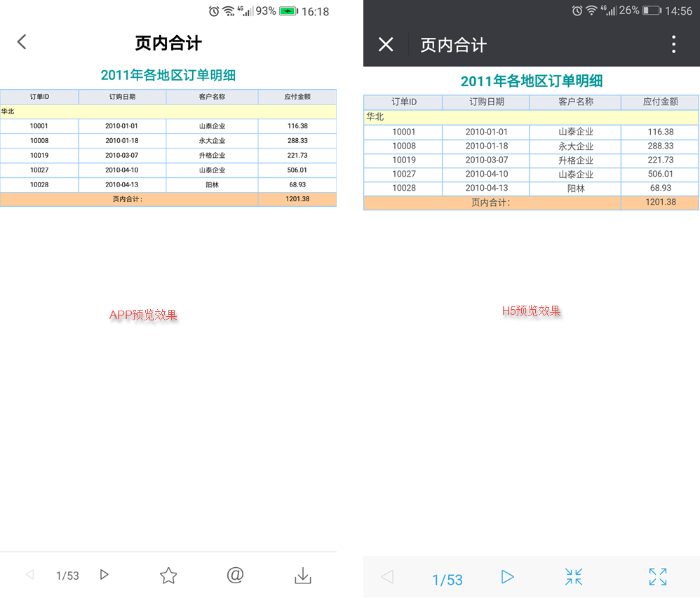Tap date 2010-03-07 in APP table
The height and width of the screenshot is (598, 700).
[x=122, y=156]
